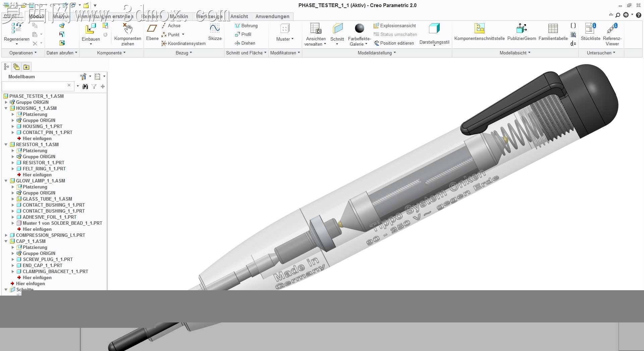
Task: Collapse the GLOW_LAMP_1_1.ASM tree node
Action: (x=6, y=181)
